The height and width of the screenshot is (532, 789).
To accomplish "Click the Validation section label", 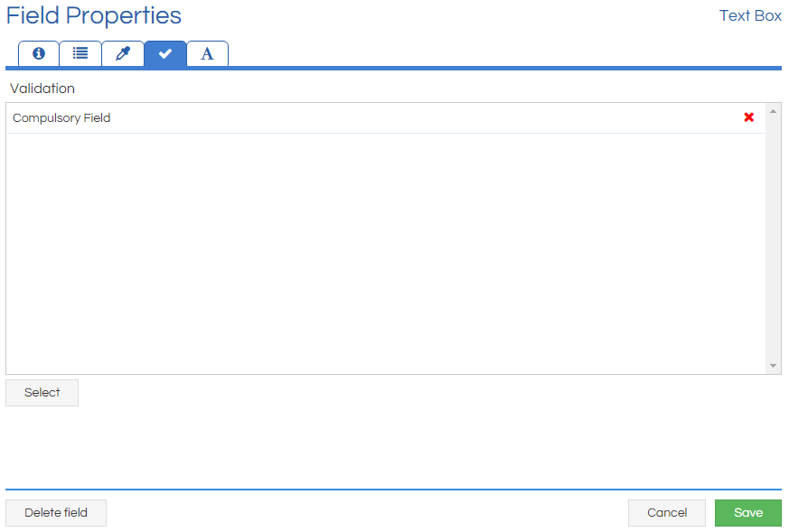I will pos(42,89).
